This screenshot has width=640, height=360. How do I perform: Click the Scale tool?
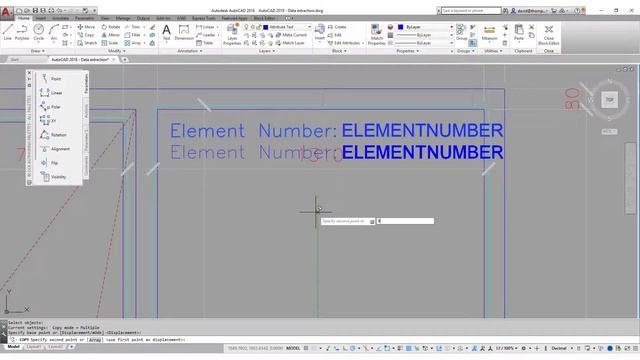110,43
